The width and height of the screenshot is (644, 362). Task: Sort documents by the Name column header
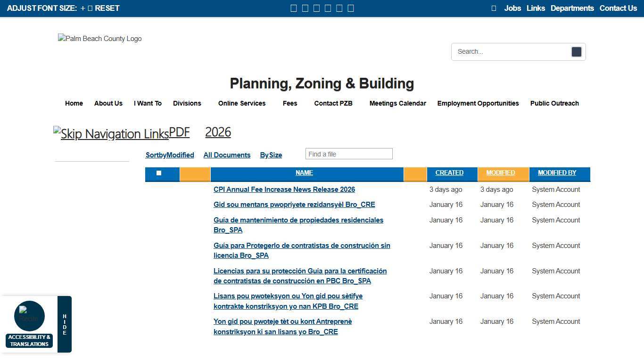(304, 173)
